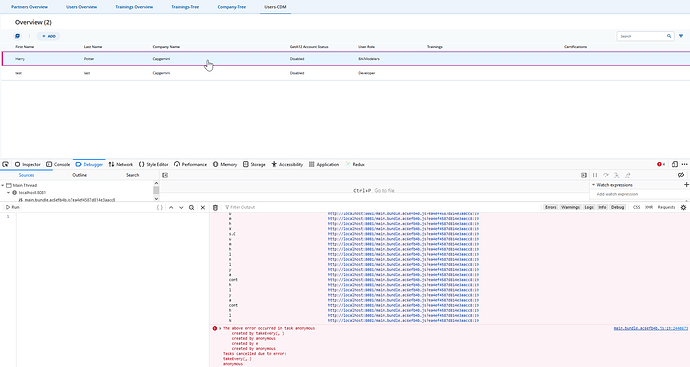Click the blue icon left of ADD
Screen dimensions: 690x367
coord(18,36)
